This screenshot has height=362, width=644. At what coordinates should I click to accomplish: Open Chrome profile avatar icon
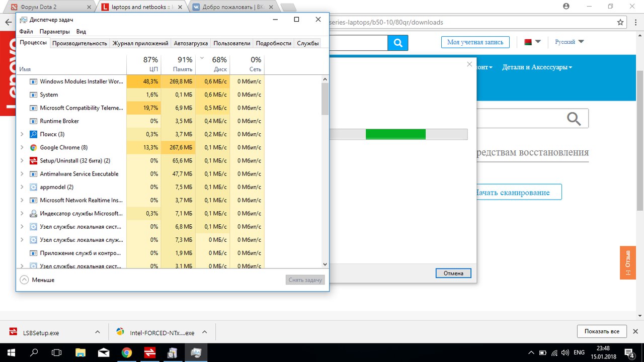click(x=567, y=7)
